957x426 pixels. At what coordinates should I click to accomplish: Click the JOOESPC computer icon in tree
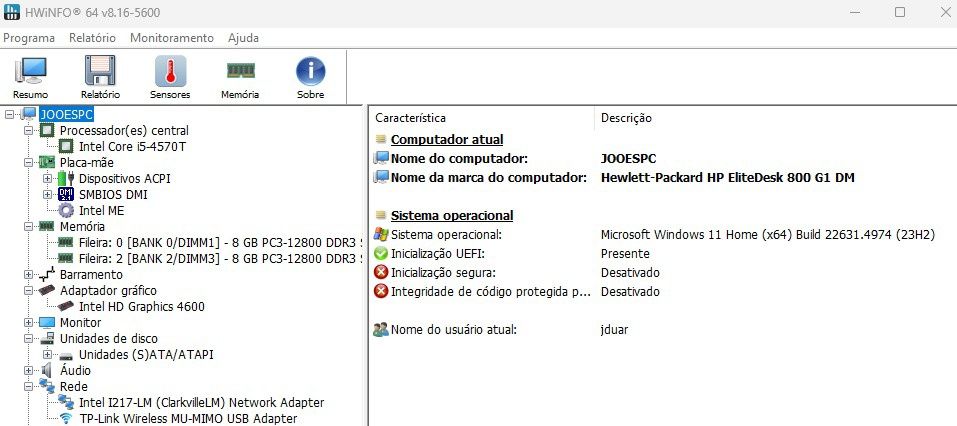tap(29, 114)
